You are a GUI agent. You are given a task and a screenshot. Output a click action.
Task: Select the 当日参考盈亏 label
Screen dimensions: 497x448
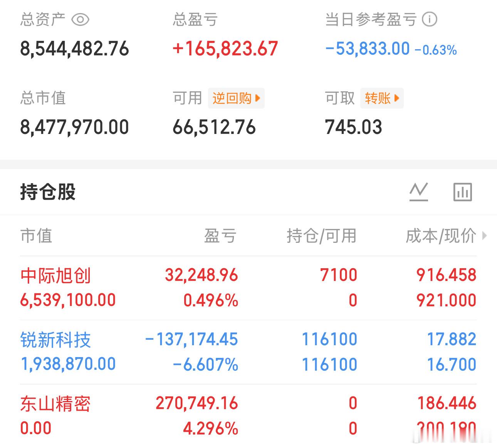coord(371,19)
